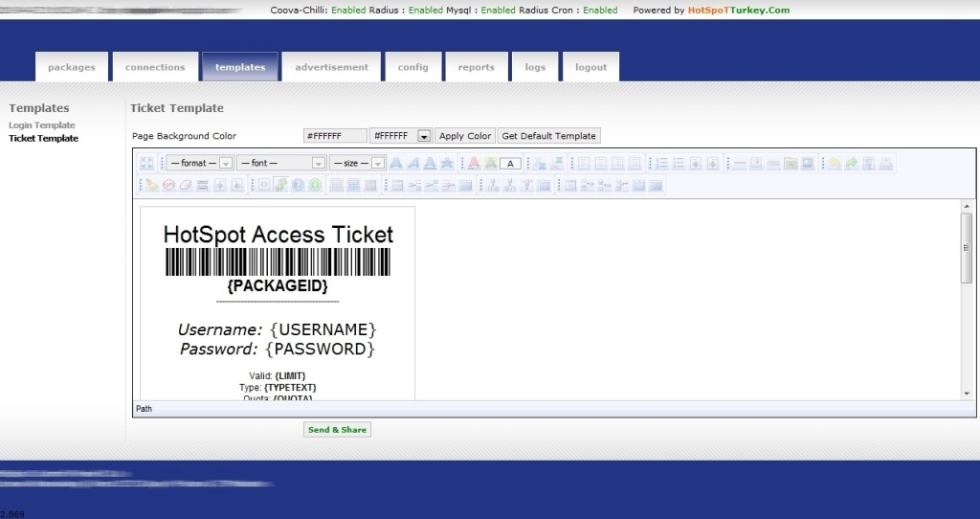
Task: Undo the last edit
Action: coord(835,163)
